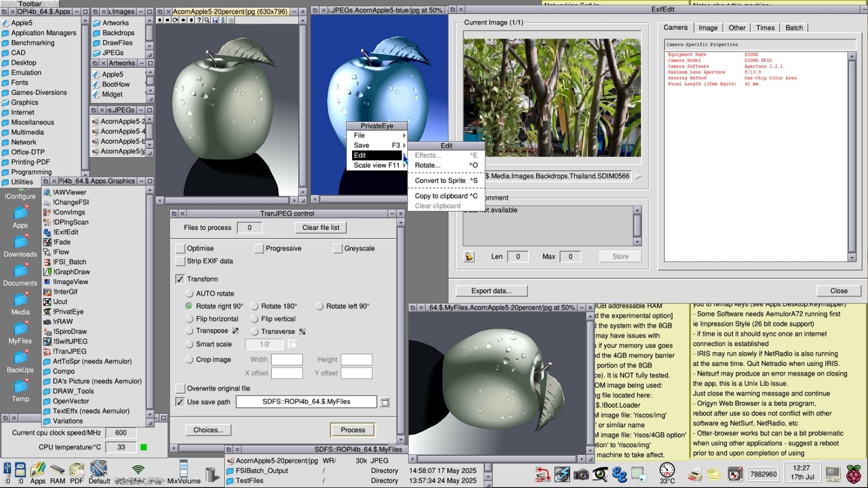
Task: Choose Scale view in PrivateEye menu
Action: pos(376,165)
